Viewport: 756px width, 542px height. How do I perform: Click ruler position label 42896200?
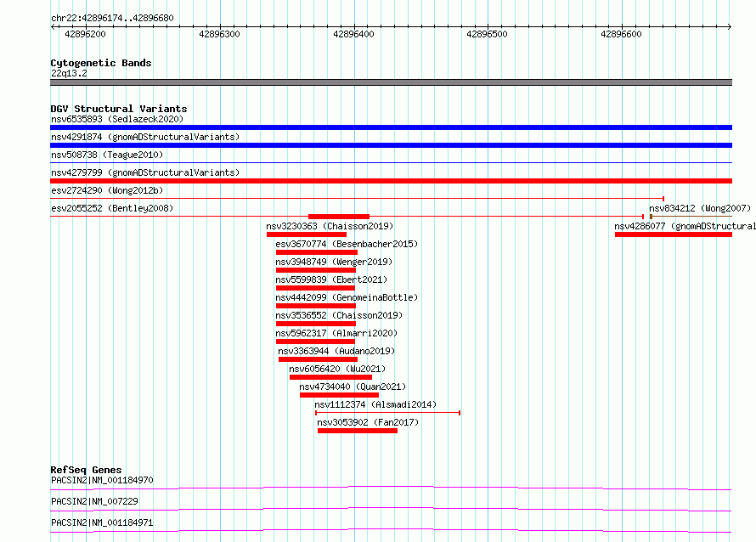point(85,34)
